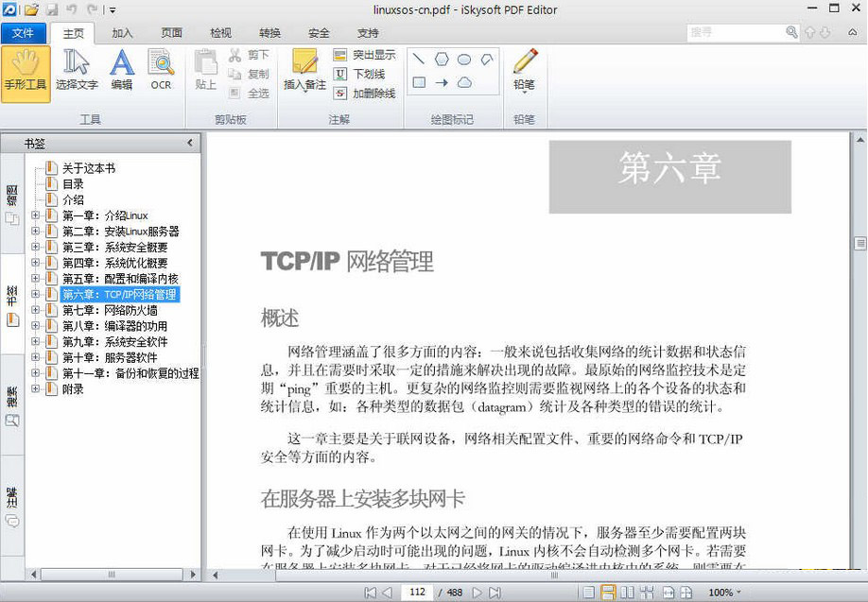Apply Underline annotation (下划线)

359,74
